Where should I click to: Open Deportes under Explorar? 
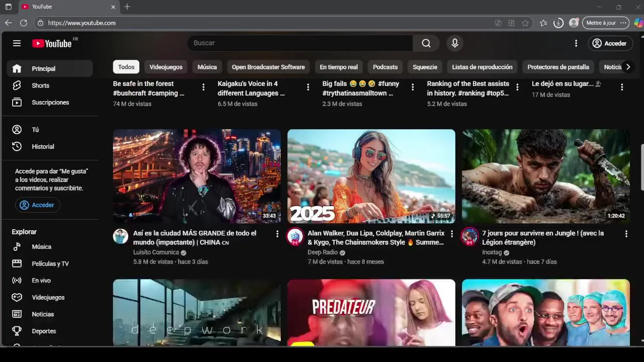50,331
